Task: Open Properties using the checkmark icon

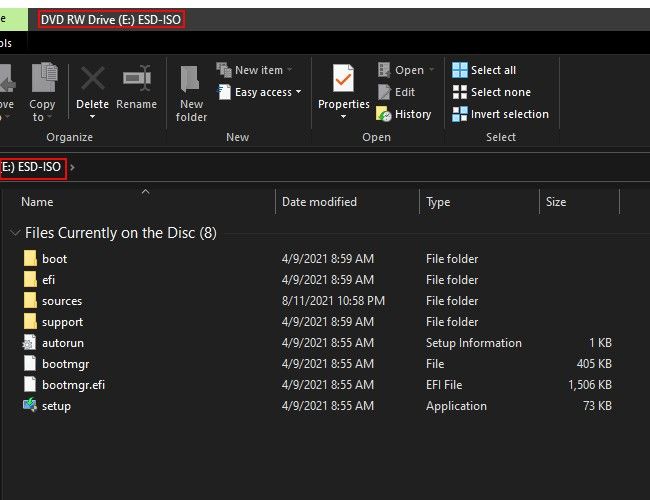Action: [343, 78]
